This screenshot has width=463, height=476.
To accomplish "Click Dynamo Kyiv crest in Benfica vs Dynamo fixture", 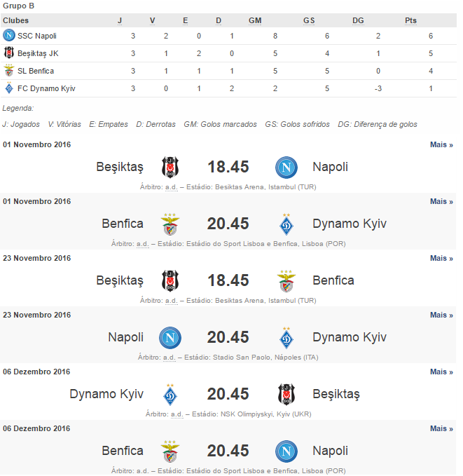I will click(x=286, y=224).
